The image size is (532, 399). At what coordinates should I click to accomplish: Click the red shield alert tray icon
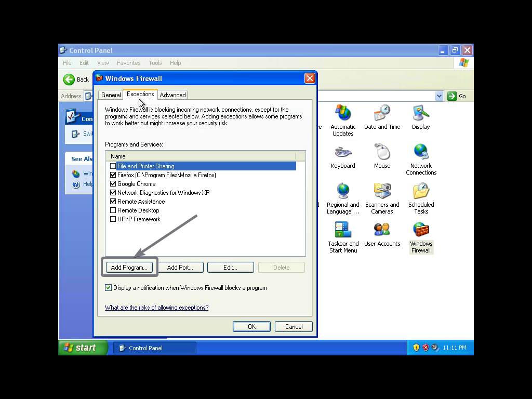425,348
